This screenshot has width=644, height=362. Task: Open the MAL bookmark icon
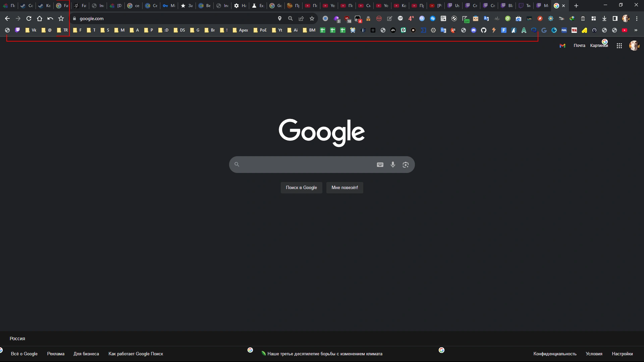point(564,30)
